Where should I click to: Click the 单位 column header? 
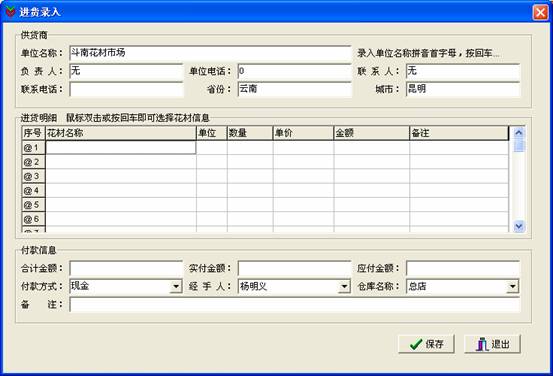(212, 133)
